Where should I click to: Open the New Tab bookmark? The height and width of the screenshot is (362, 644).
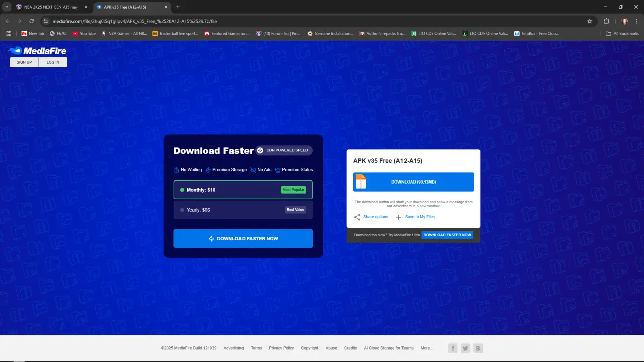33,34
